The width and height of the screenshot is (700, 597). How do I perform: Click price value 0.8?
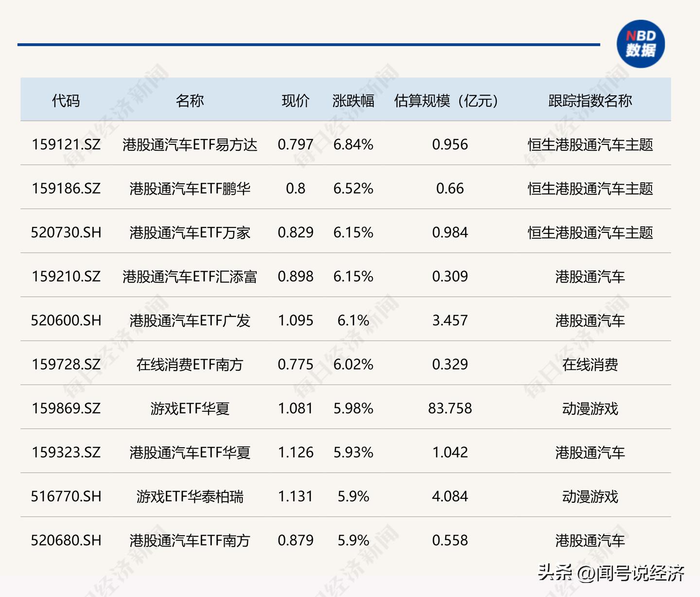coord(296,188)
